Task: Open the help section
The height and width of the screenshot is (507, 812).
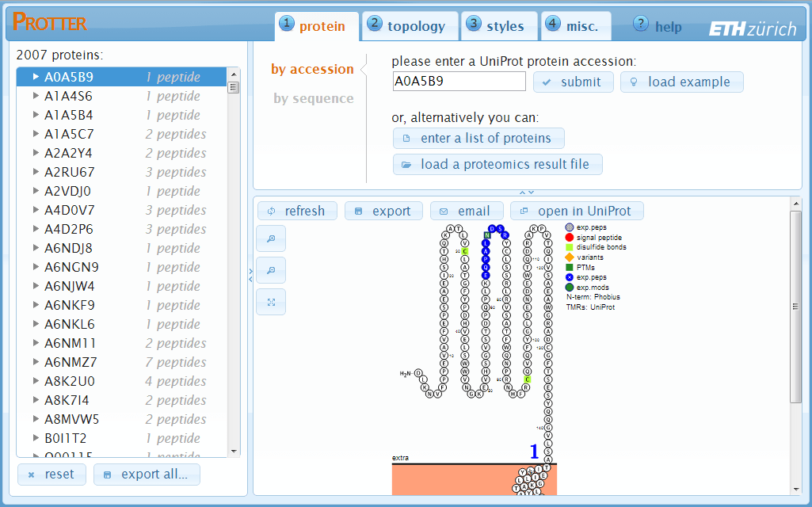Action: [x=658, y=26]
